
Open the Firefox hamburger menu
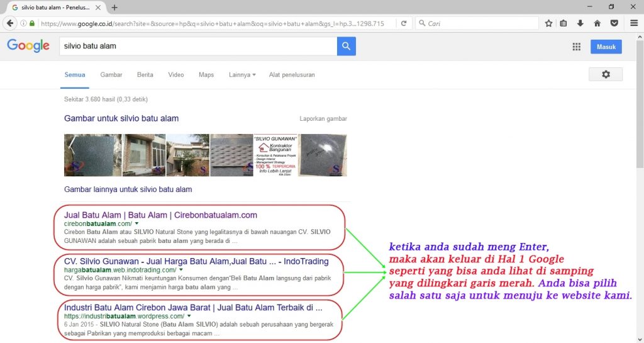(x=631, y=23)
